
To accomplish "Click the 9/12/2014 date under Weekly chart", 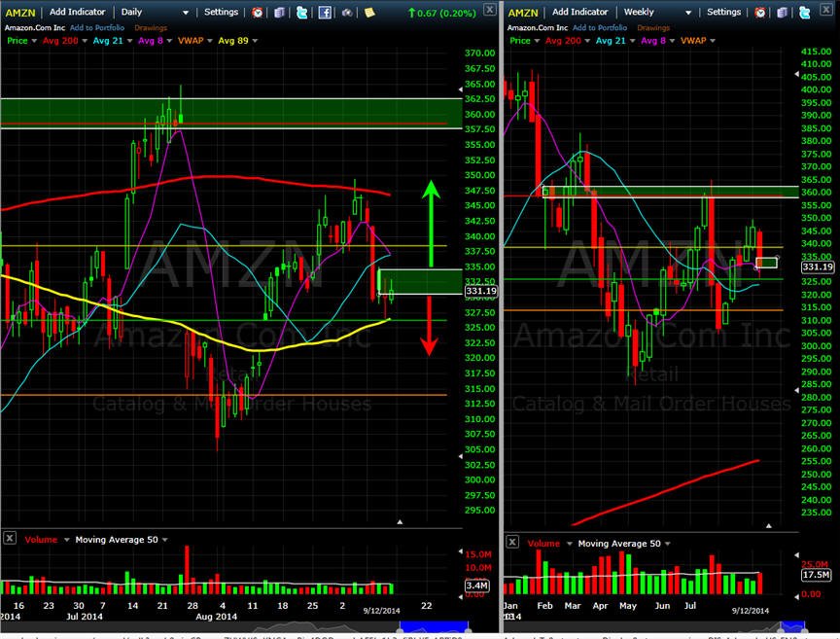I will coord(750,611).
